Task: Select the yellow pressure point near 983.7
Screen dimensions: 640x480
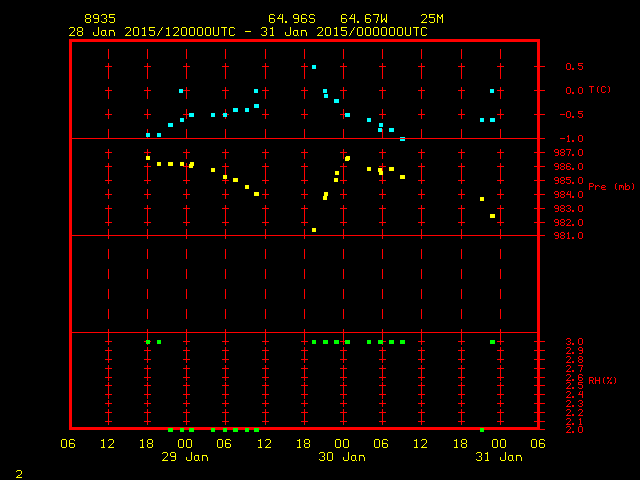Action: [482, 199]
